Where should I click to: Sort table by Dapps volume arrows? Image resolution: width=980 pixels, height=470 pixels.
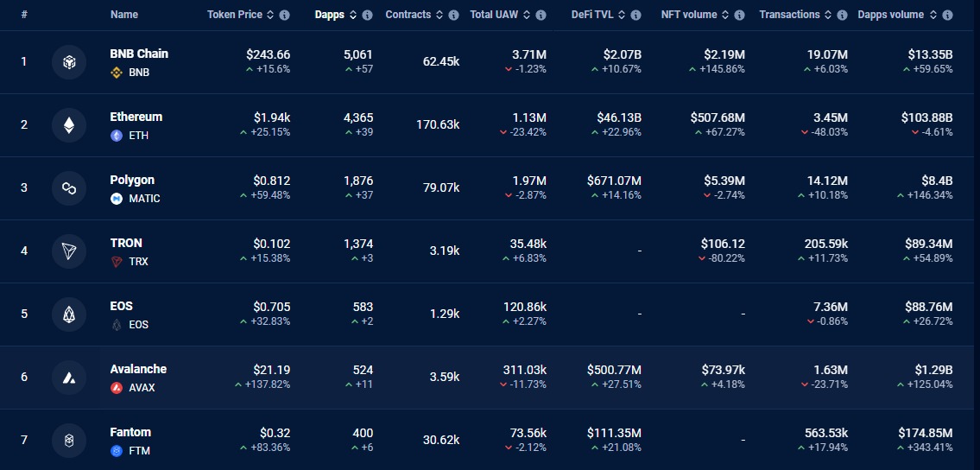pos(933,15)
